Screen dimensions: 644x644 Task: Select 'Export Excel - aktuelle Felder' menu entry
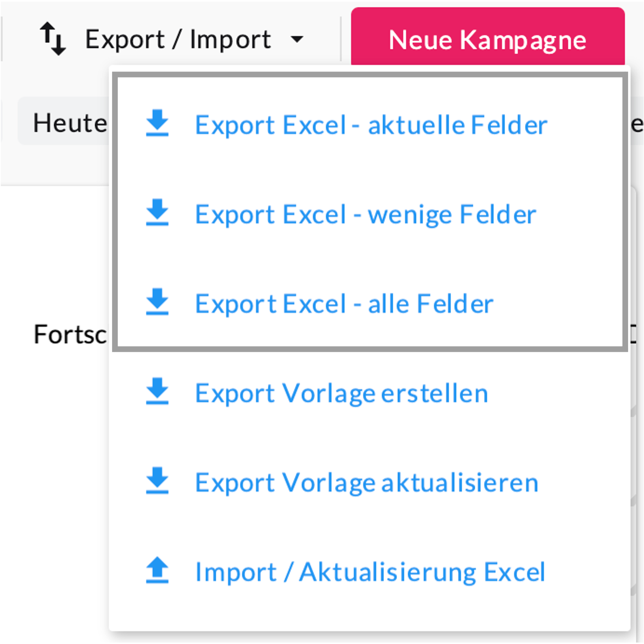point(371,125)
